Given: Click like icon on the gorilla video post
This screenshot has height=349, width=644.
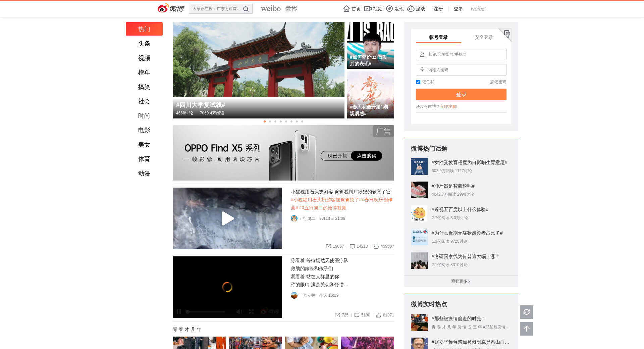Looking at the screenshot, I should tap(376, 246).
